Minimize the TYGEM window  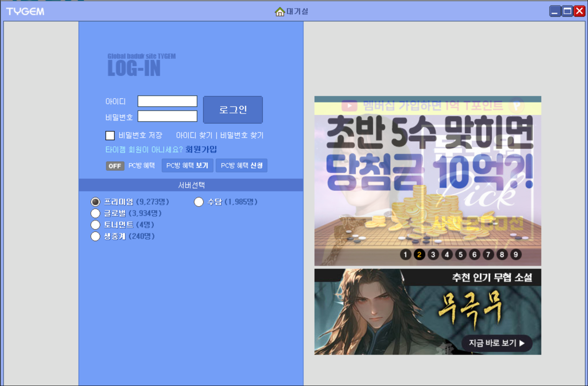pos(555,11)
